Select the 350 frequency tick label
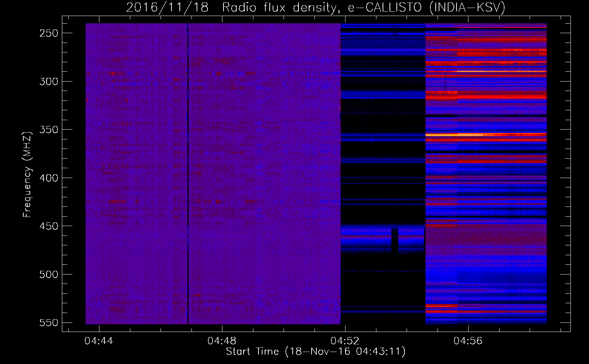The image size is (589, 364). click(x=49, y=130)
